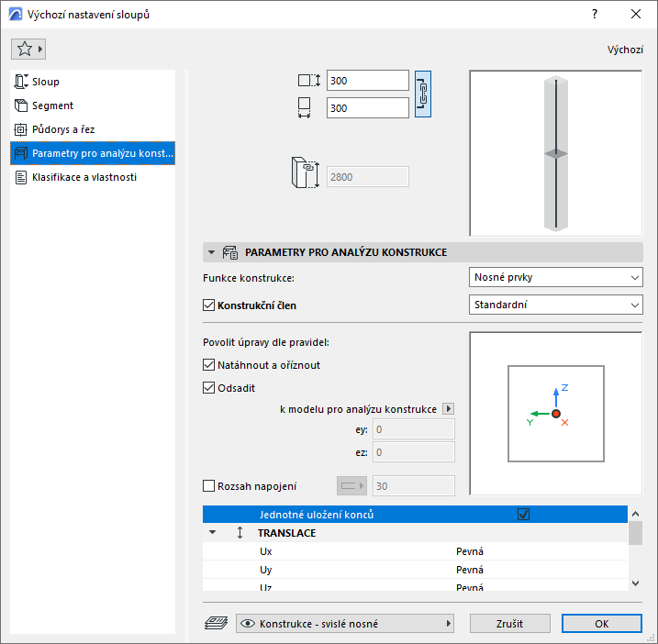Viewport: 658px width, 644px height.
Task: Click the red origin point in axis preview
Action: (556, 414)
